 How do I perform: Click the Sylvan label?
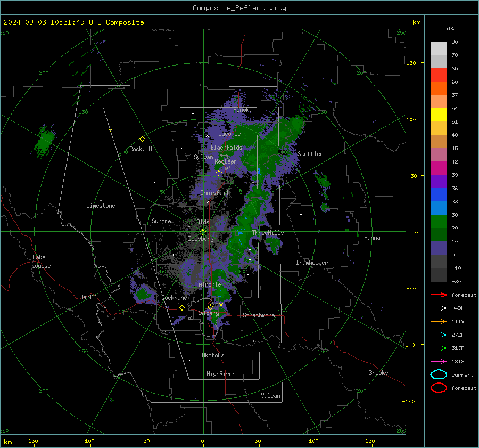point(203,157)
